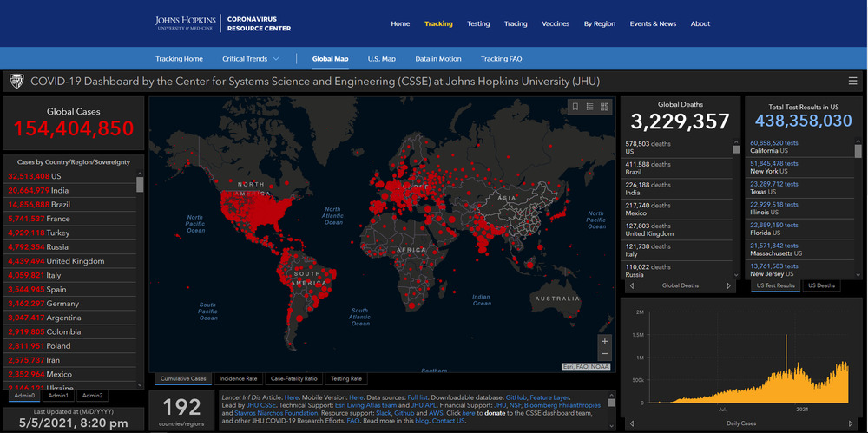Click the U.S. Map link
The image size is (868, 433).
[x=381, y=59]
